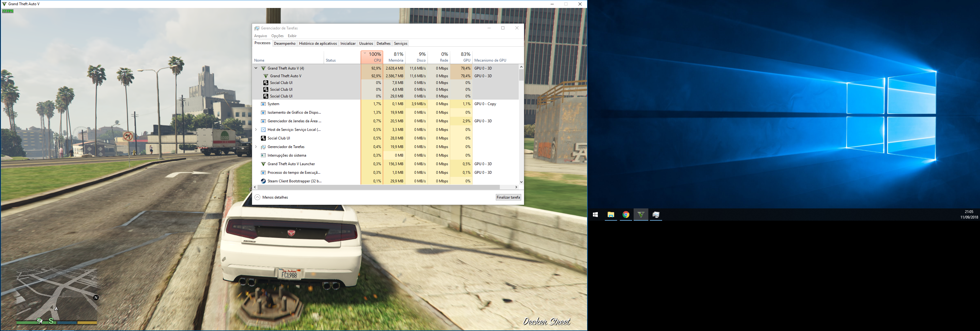
Task: Switch to the Desempenho tab
Action: (x=285, y=44)
